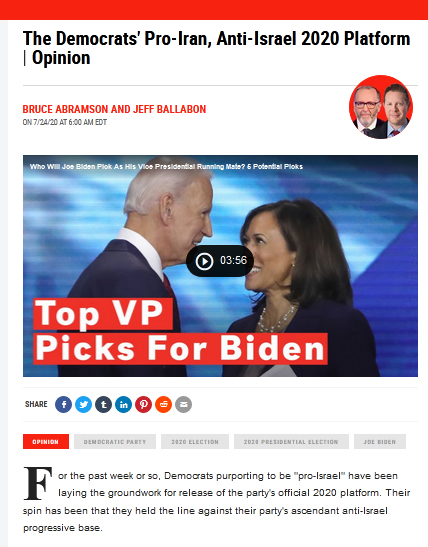Open the Joe Biden tag
Viewport: 428px width, 547px height.
380,442
